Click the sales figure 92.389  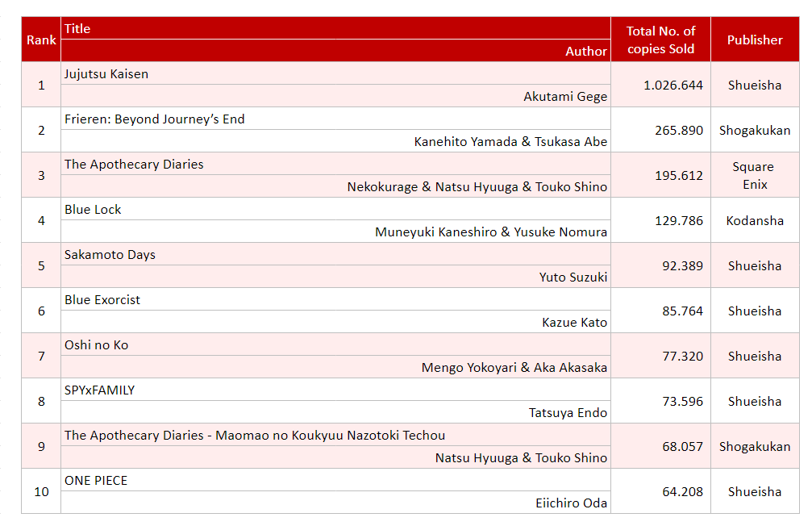(682, 265)
